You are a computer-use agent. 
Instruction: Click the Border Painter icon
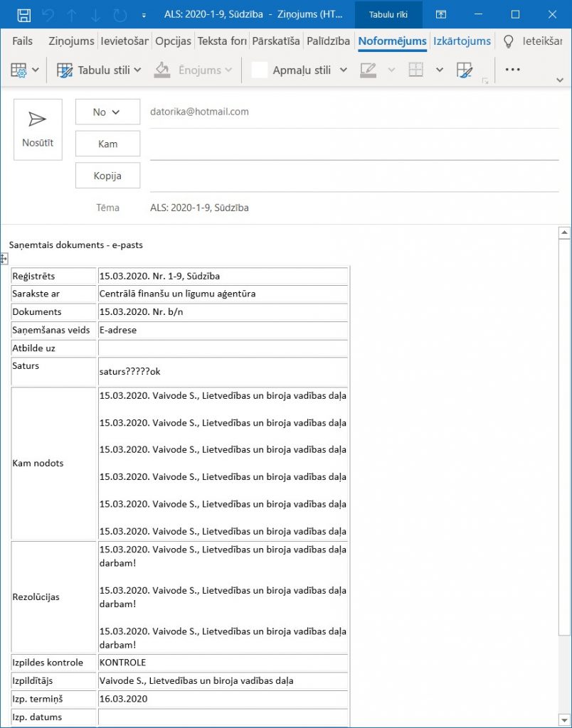(x=465, y=70)
